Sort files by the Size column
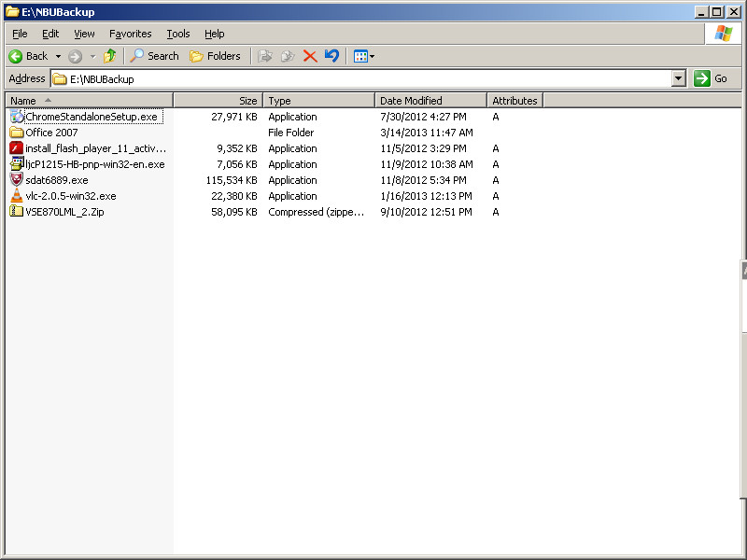 218,101
